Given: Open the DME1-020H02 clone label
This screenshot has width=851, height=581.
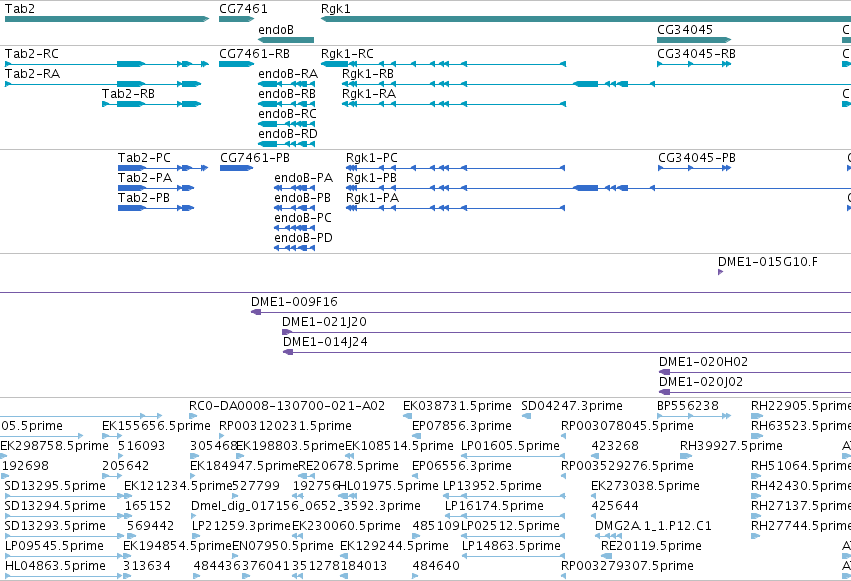Looking at the screenshot, I should pyautogui.click(x=703, y=362).
